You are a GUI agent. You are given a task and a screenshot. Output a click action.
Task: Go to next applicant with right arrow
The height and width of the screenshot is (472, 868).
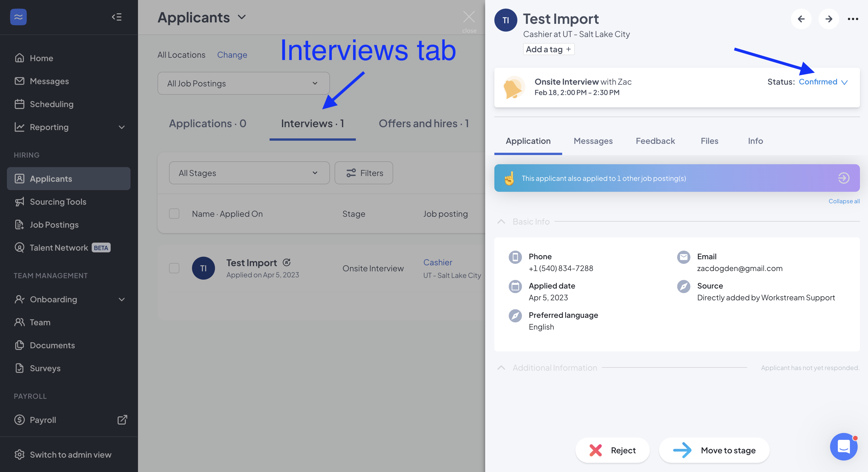coord(829,19)
